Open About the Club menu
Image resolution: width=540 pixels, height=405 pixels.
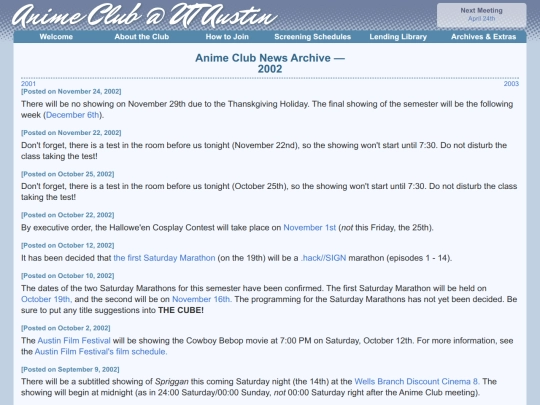coord(142,37)
